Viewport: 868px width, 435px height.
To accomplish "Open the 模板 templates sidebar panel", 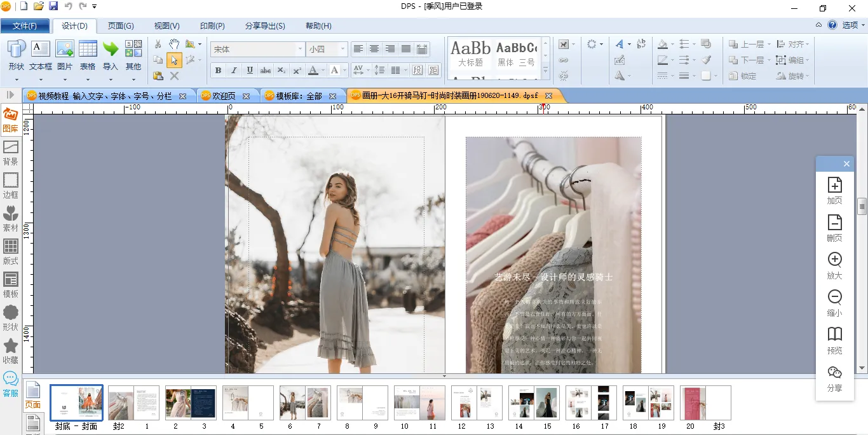I will click(x=11, y=285).
